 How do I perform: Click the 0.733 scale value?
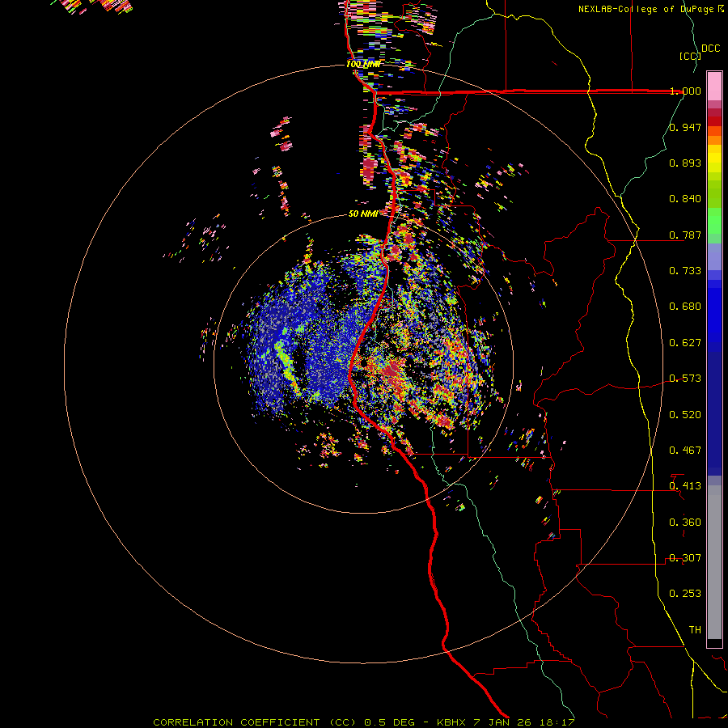coord(685,271)
